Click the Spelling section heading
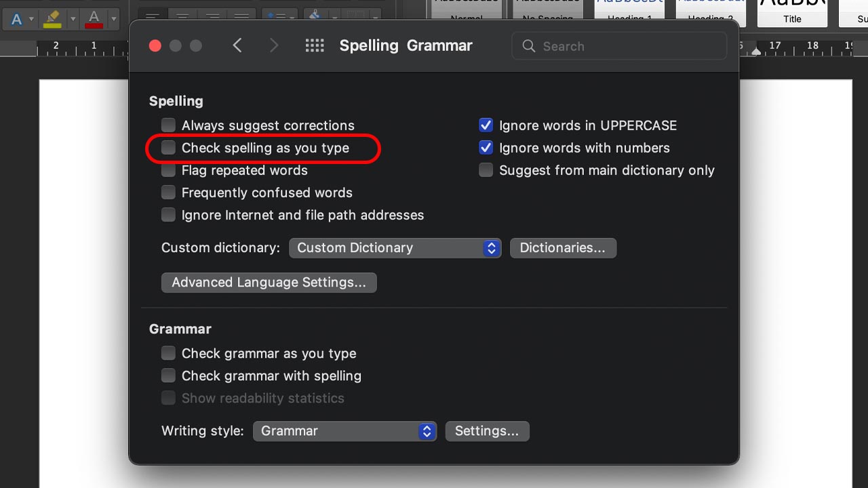868x488 pixels. (x=176, y=101)
